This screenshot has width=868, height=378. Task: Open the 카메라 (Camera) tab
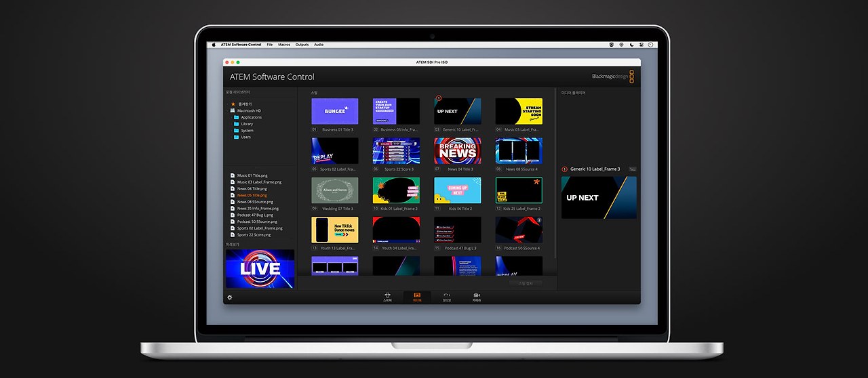477,297
